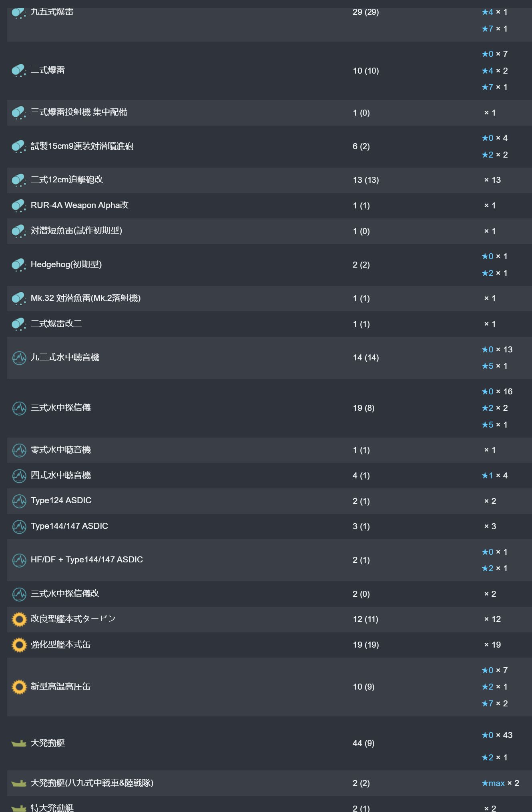This screenshot has width=532, height=812.
Task: Open the HF/DF + Type144/147 ASDIC entry
Action: coord(86,560)
